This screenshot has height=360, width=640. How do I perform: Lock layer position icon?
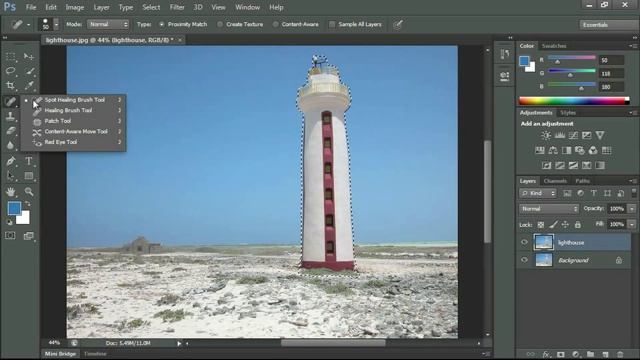(565, 224)
